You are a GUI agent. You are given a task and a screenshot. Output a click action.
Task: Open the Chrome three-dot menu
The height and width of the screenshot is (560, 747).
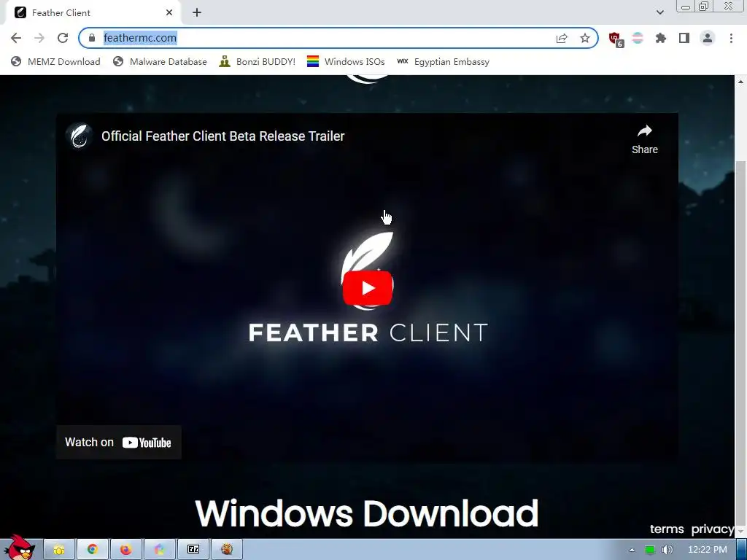pos(731,38)
